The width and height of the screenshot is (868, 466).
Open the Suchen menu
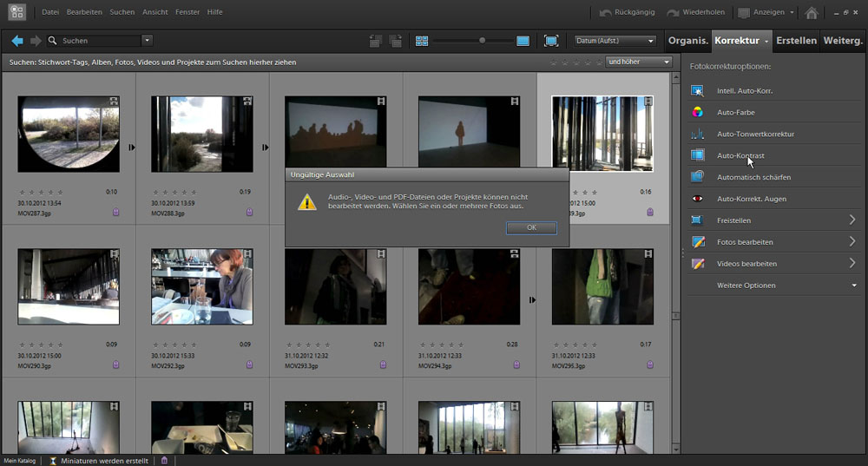click(x=122, y=12)
